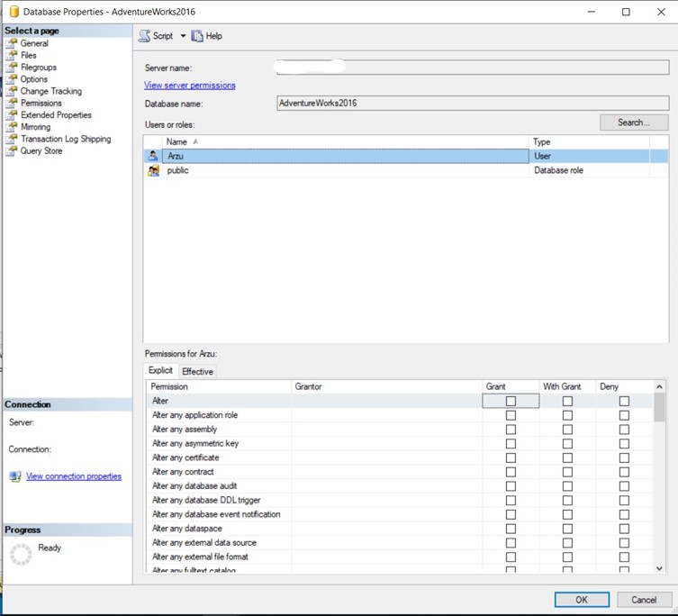This screenshot has height=616, width=678.
Task: Click the Search... button
Action: point(634,122)
